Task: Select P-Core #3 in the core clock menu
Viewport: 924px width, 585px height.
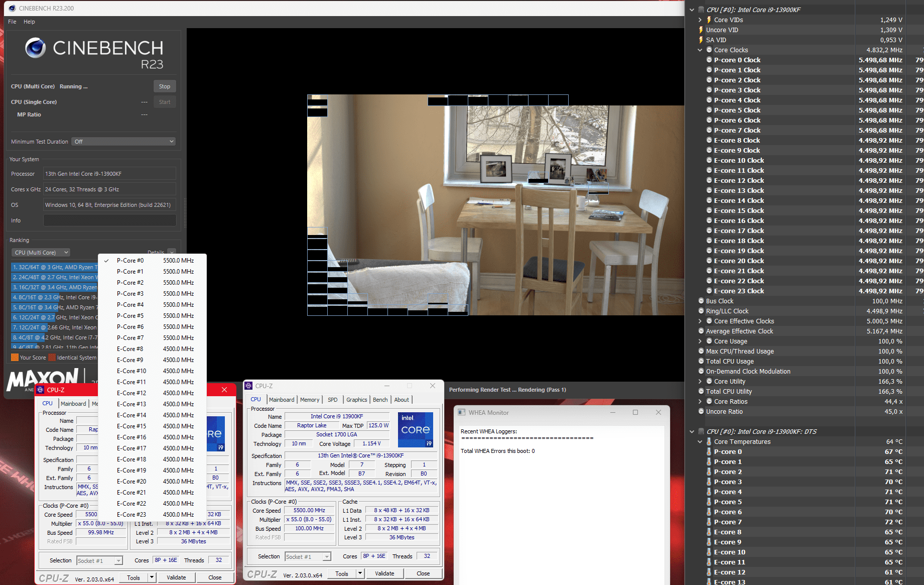Action: [153, 294]
